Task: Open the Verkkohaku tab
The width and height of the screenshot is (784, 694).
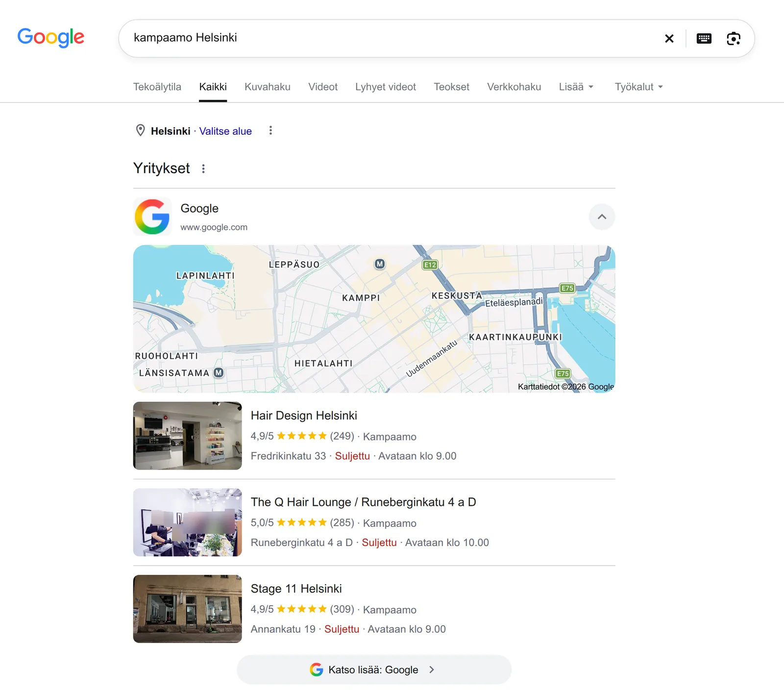Action: [x=514, y=87]
